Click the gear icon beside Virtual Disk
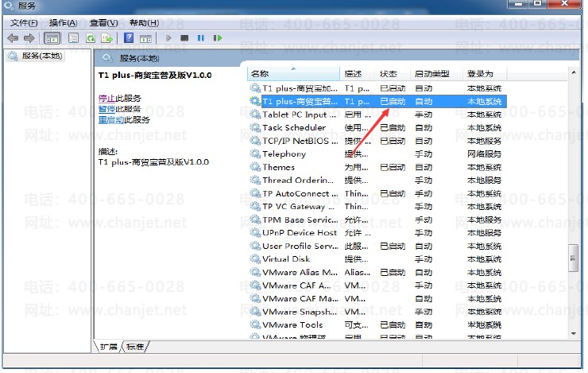 coord(255,259)
